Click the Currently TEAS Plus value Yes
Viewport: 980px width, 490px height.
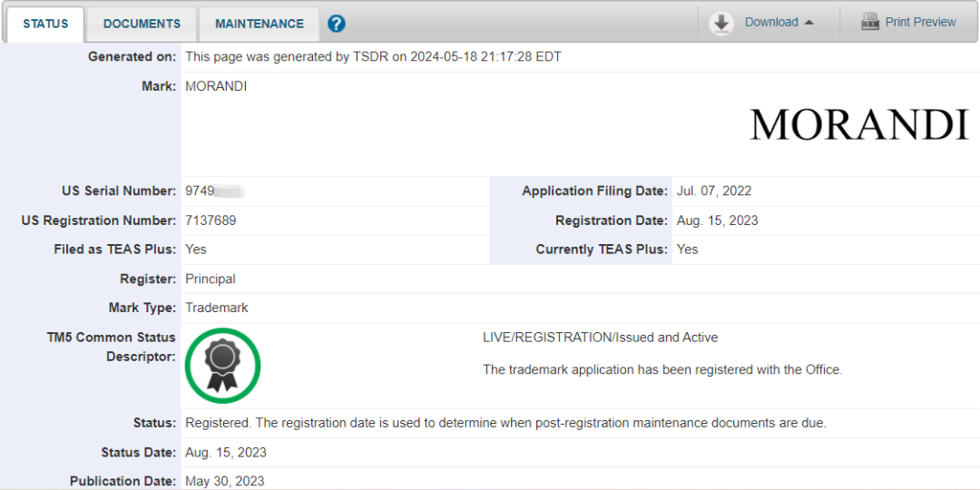point(688,250)
